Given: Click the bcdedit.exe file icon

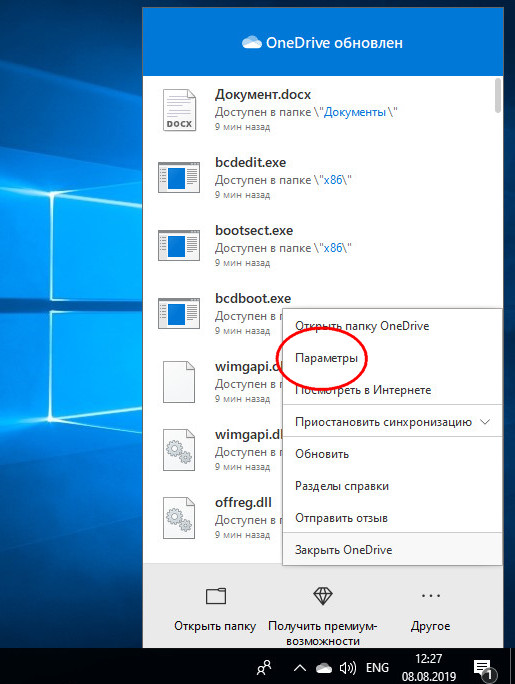Looking at the screenshot, I should click(x=179, y=177).
